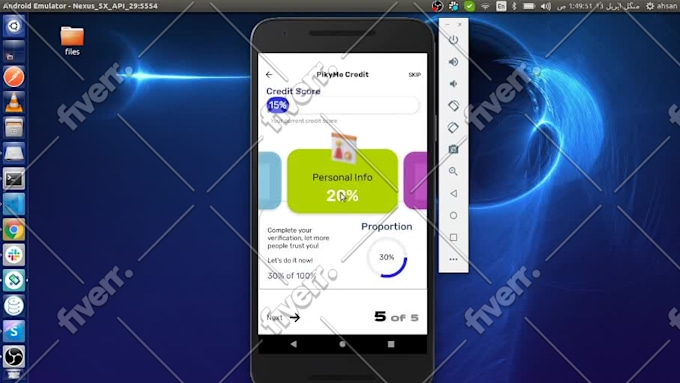Click the emulator volume up button
Image resolution: width=680 pixels, height=383 pixels.
point(453,62)
